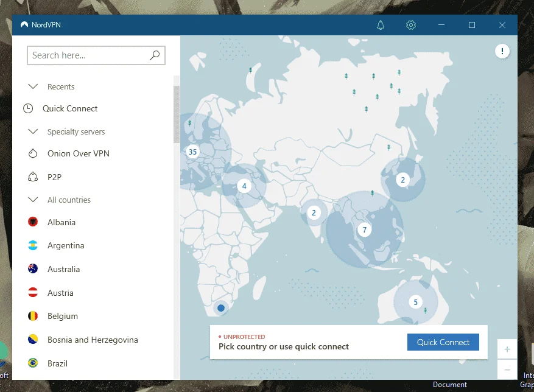Zoom in the map with plus button
This screenshot has width=534, height=392.
coord(507,349)
